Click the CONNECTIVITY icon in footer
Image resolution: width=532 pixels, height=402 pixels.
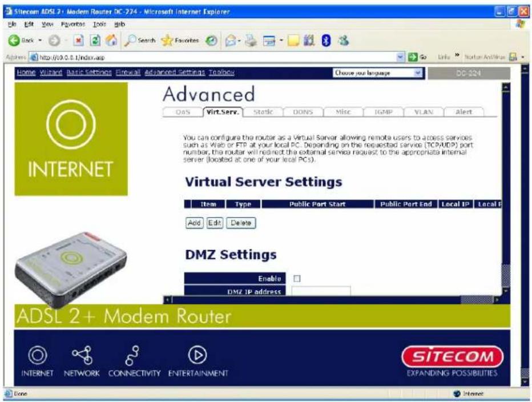(132, 356)
